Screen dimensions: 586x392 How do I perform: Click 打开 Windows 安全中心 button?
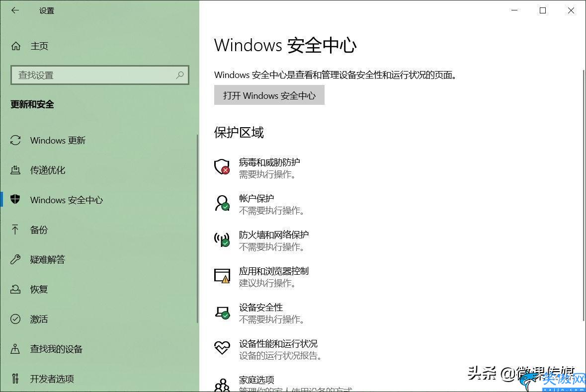click(x=269, y=95)
